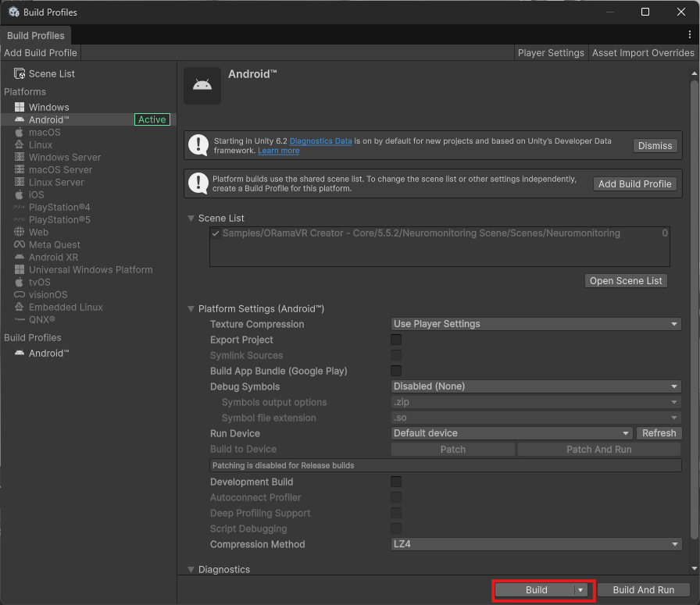Viewport: 700px width, 605px height.
Task: Select the Neuromonitoring scene row
Action: point(440,233)
